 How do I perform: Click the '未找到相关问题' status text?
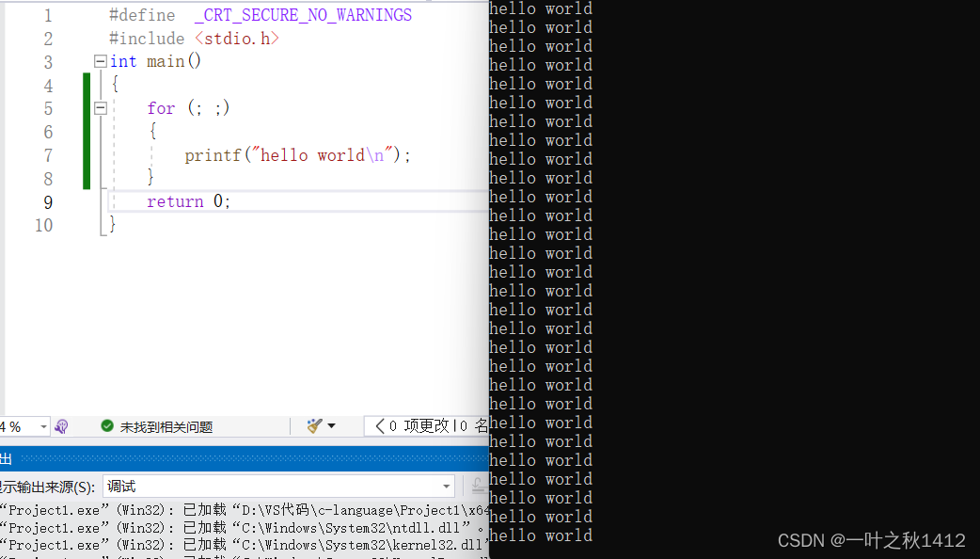click(x=166, y=427)
